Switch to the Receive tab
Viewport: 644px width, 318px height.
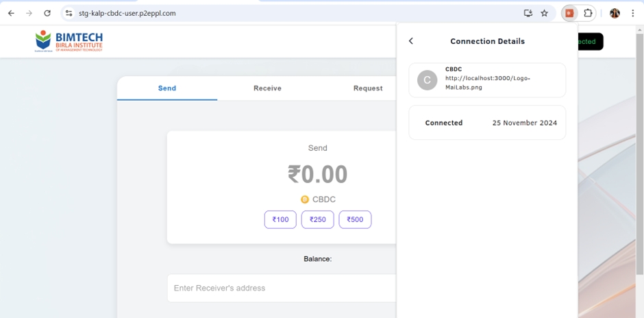(x=267, y=88)
